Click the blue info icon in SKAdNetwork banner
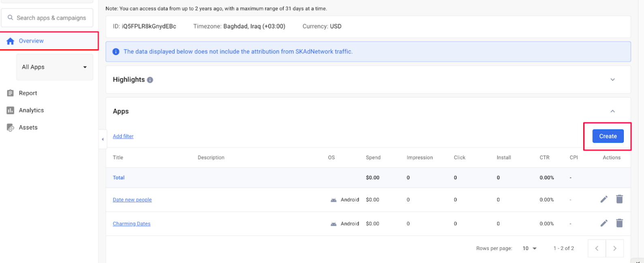This screenshot has height=263, width=644. [x=116, y=52]
